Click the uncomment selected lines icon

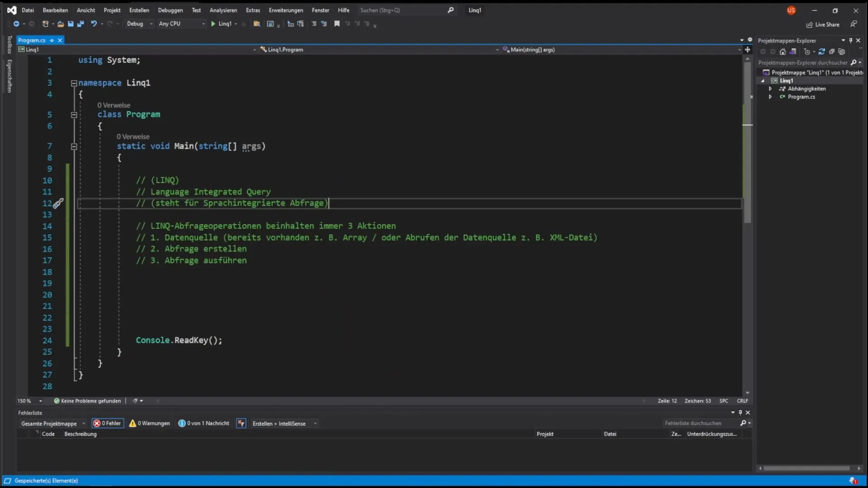click(x=324, y=24)
